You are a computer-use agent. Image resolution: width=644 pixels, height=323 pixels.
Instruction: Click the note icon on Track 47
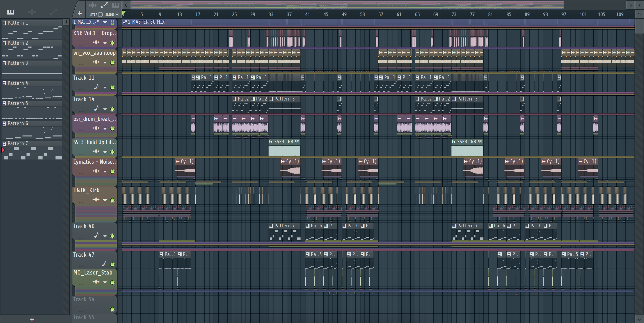pos(104,264)
